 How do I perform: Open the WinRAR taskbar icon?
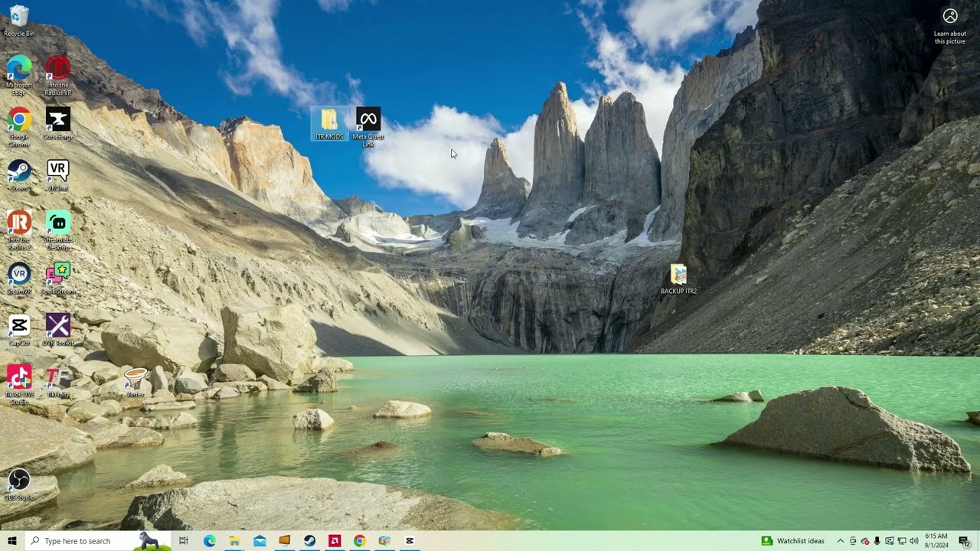pyautogui.click(x=384, y=541)
